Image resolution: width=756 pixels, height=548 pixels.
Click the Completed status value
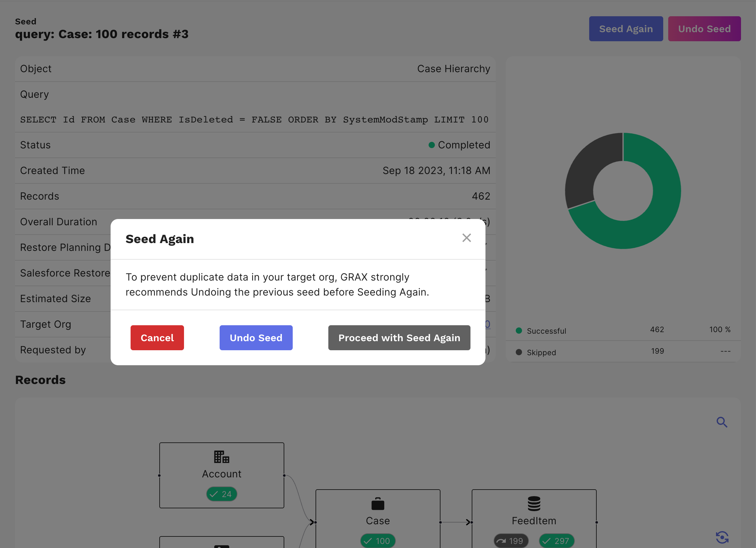[464, 145]
